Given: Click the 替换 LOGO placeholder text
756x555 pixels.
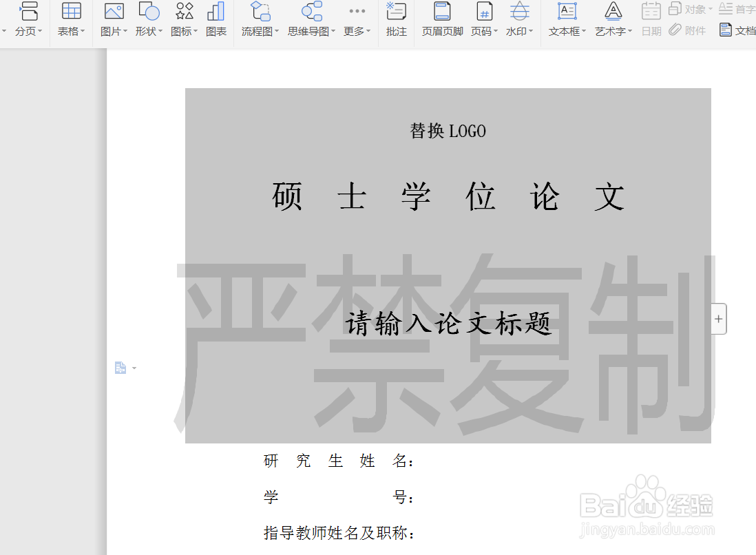Looking at the screenshot, I should coord(448,131).
